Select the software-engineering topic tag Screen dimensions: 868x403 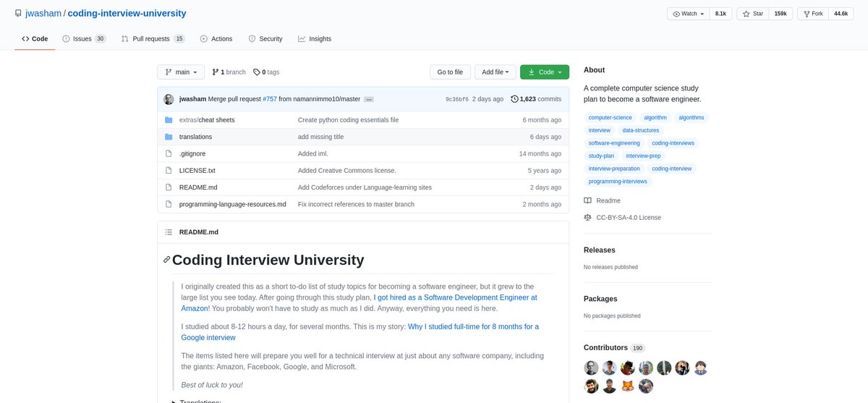(614, 143)
